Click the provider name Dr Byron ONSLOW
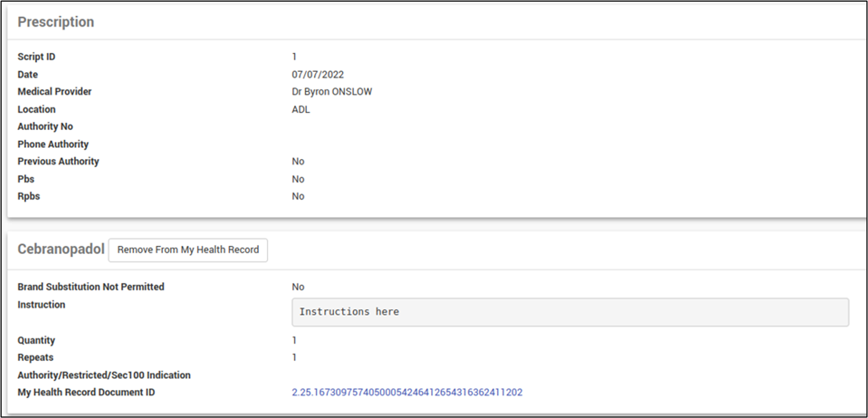The height and width of the screenshot is (418, 868). [332, 92]
